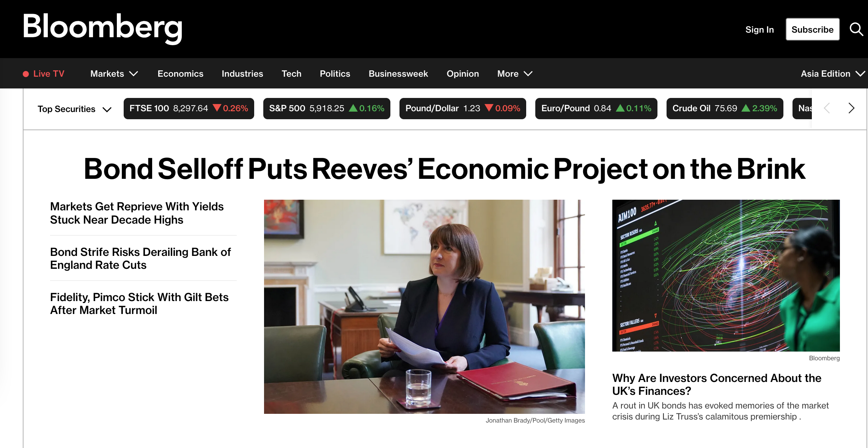Viewport: 868px width, 448px height.
Task: Click the Jonathan Brady/Pool/Getty Images credit
Action: pos(535,421)
